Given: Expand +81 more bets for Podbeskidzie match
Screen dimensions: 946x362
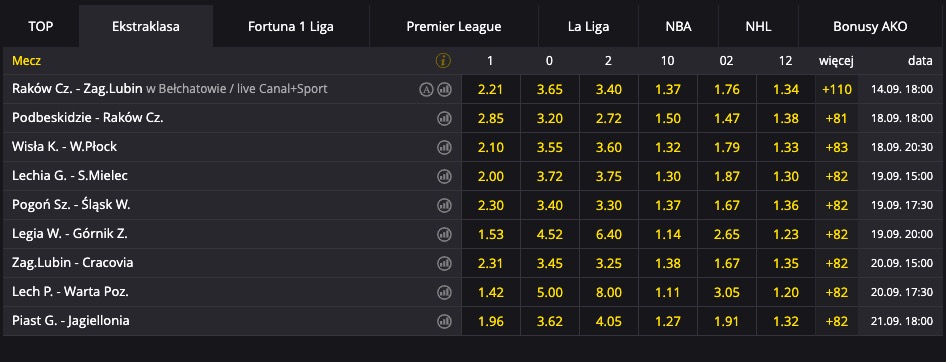Looking at the screenshot, I should pyautogui.click(x=837, y=118).
